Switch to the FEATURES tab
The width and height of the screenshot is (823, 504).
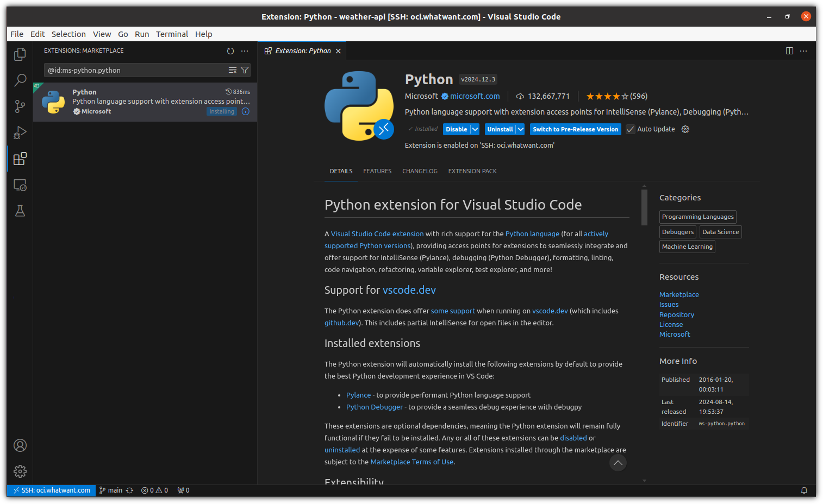point(377,171)
